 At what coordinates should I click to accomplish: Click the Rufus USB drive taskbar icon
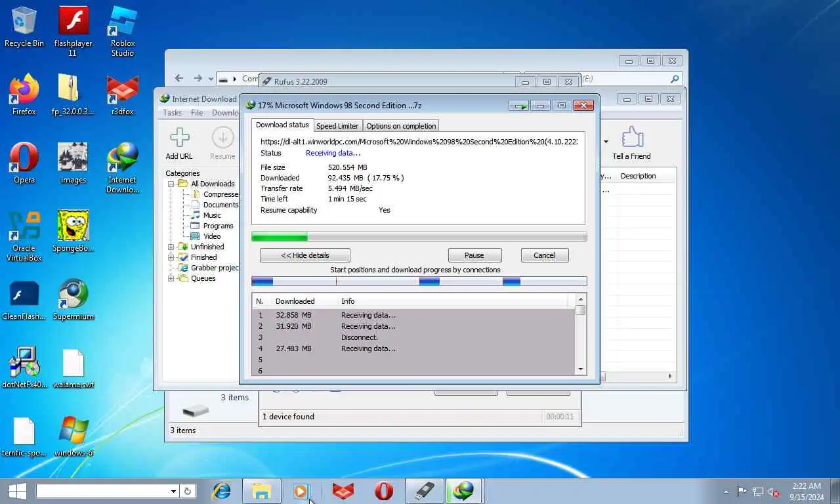tap(425, 491)
